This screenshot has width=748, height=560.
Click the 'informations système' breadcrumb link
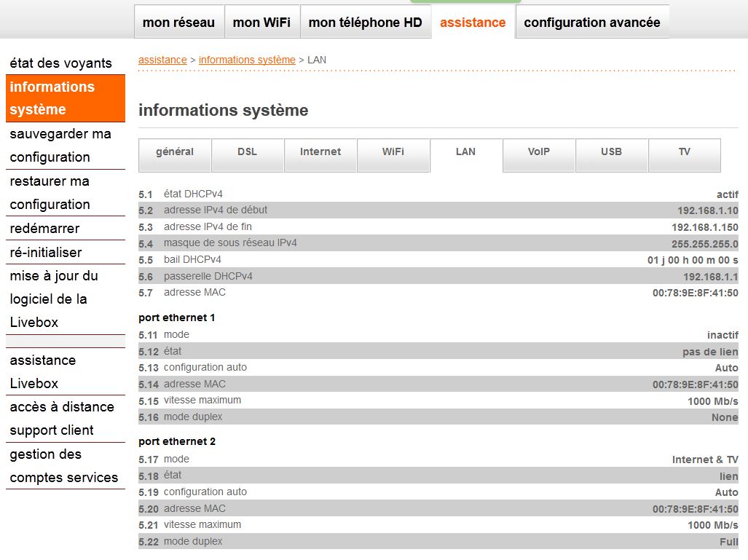click(247, 60)
